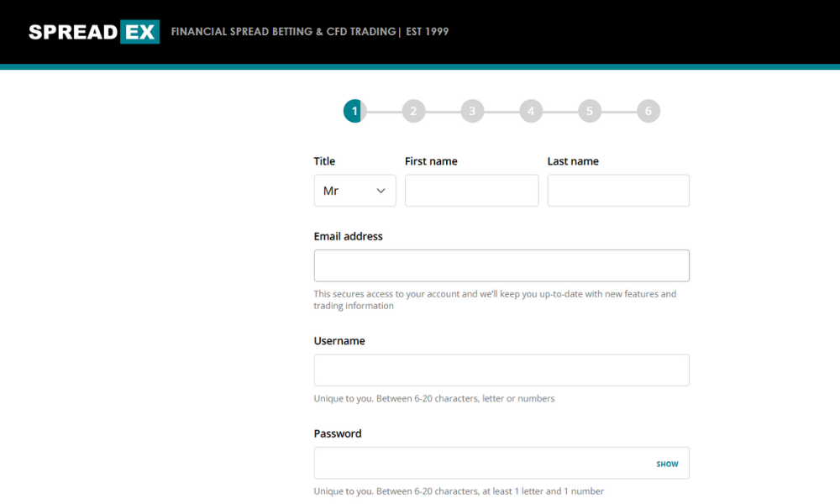The image size is (840, 504).
Task: Click the Username label text
Action: pos(339,341)
